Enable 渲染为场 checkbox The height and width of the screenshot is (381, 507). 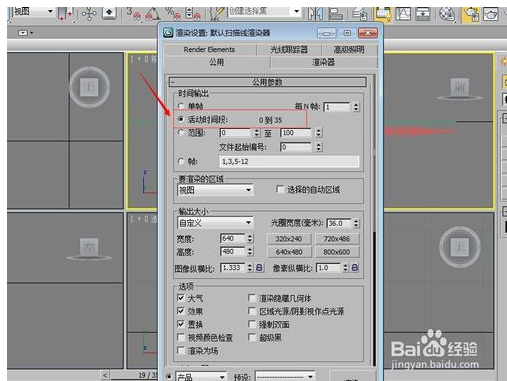point(181,351)
